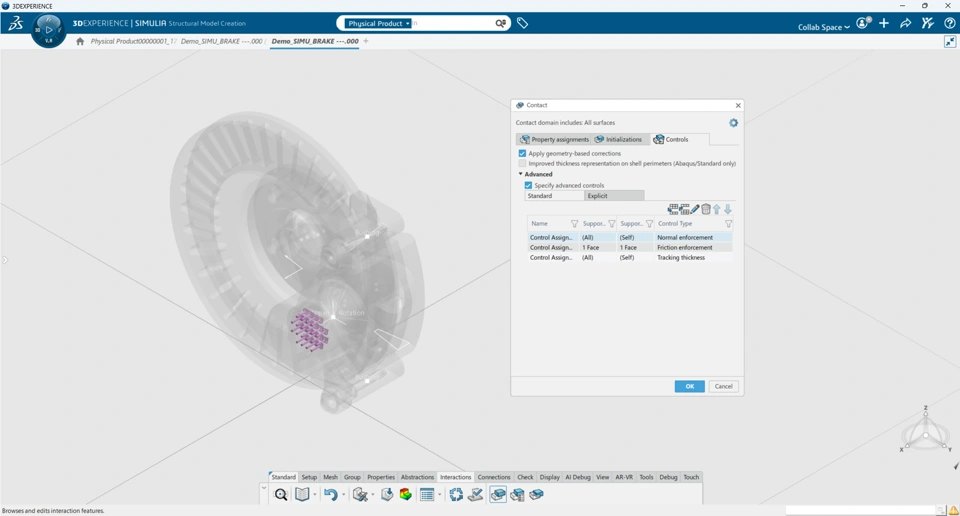Screen dimensions: 960x516
Task: Open the table list view icon
Action: (x=427, y=495)
